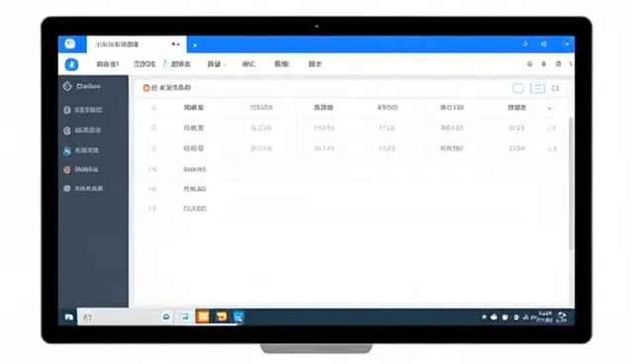Open the yellow folder app on the taskbar
Viewport: 633px width, 364px height.
(x=222, y=317)
